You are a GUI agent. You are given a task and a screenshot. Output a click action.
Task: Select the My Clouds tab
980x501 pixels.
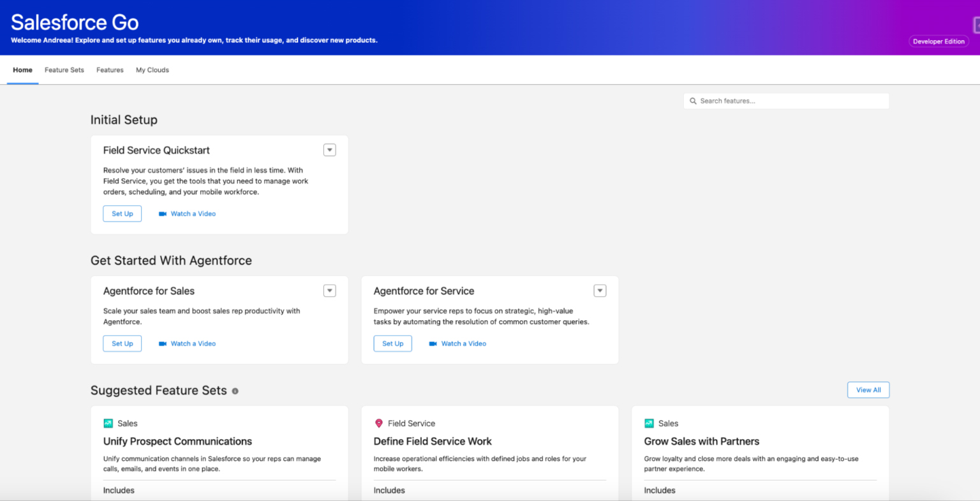coord(152,70)
